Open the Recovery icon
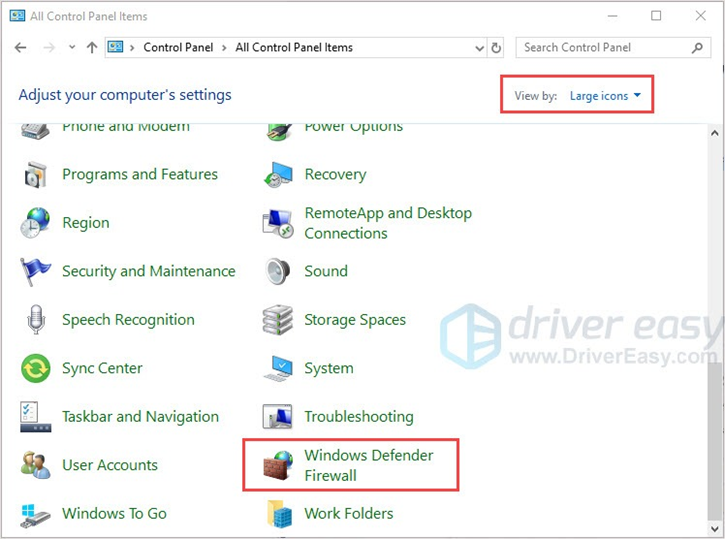The width and height of the screenshot is (725, 539). [278, 175]
